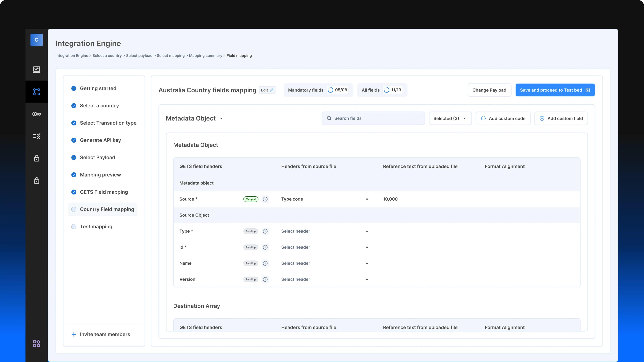Select the Country Field mapping step circle
Viewport: 644px width, 362px height.
click(74, 209)
